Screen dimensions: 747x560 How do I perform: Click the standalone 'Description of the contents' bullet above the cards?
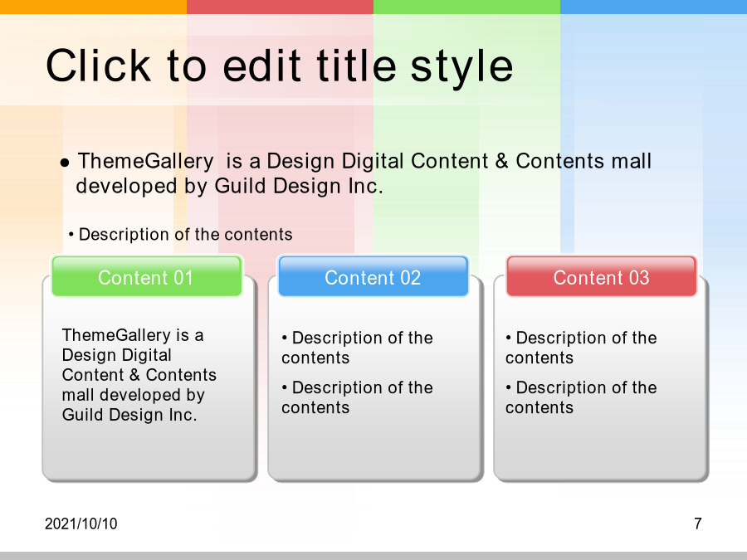point(181,234)
